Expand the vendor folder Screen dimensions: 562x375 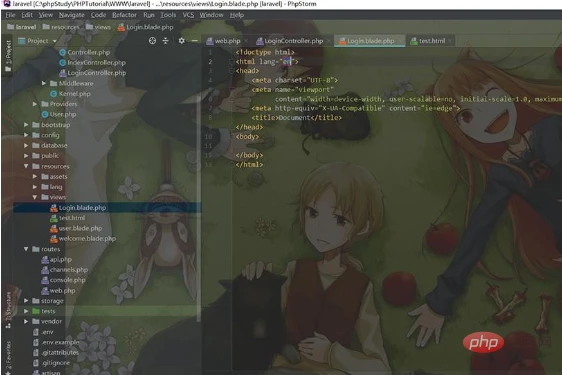pyautogui.click(x=26, y=322)
